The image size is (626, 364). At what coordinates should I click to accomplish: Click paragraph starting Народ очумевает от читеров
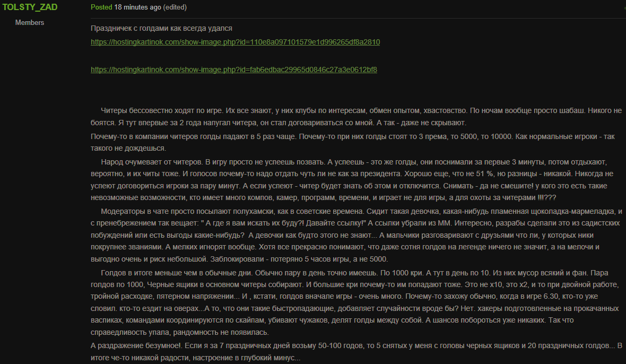pyautogui.click(x=352, y=179)
